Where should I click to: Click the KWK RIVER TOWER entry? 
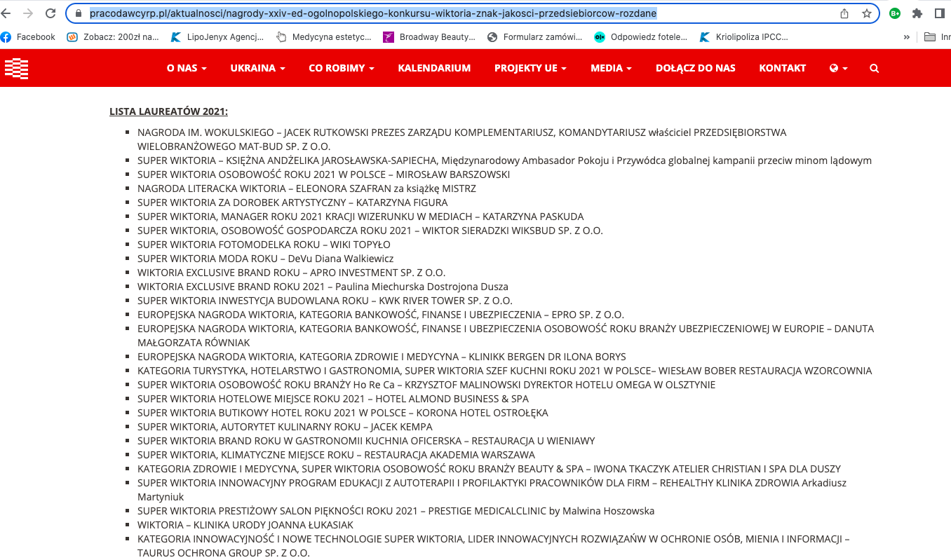click(x=325, y=301)
